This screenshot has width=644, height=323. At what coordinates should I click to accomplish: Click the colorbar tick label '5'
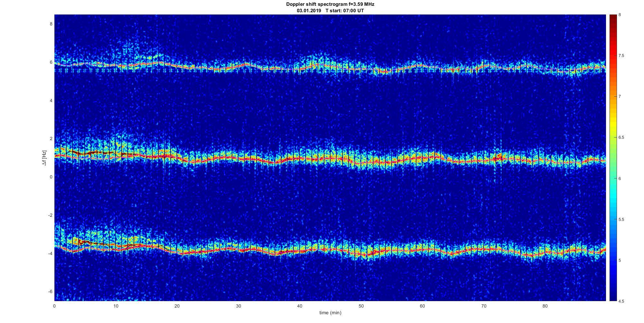(620, 261)
